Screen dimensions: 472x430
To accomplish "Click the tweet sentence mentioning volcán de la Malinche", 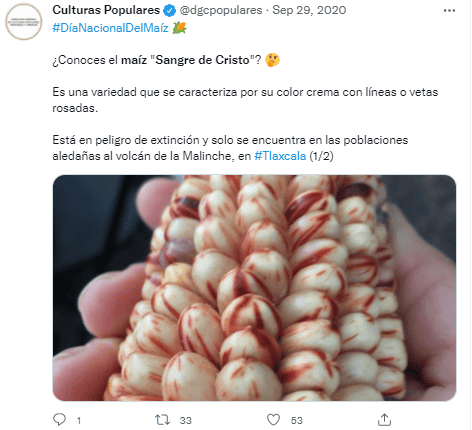I will click(x=230, y=148).
